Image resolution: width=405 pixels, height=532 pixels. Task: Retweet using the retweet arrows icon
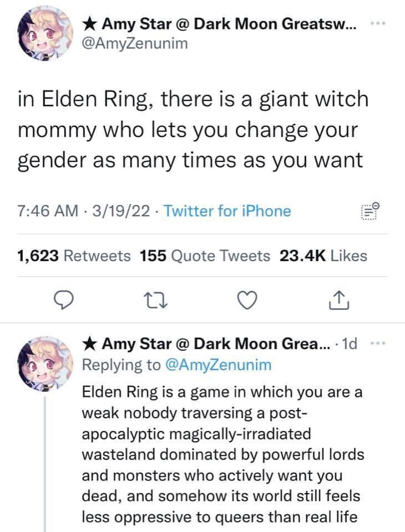(157, 300)
